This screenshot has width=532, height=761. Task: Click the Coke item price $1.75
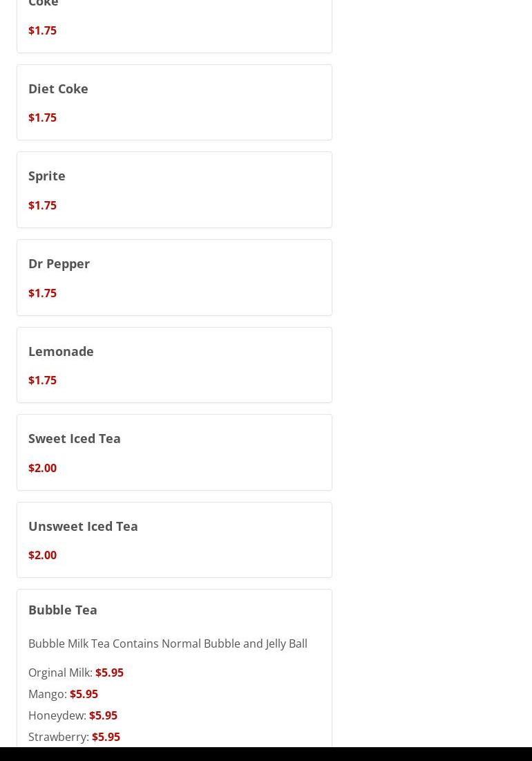(43, 30)
